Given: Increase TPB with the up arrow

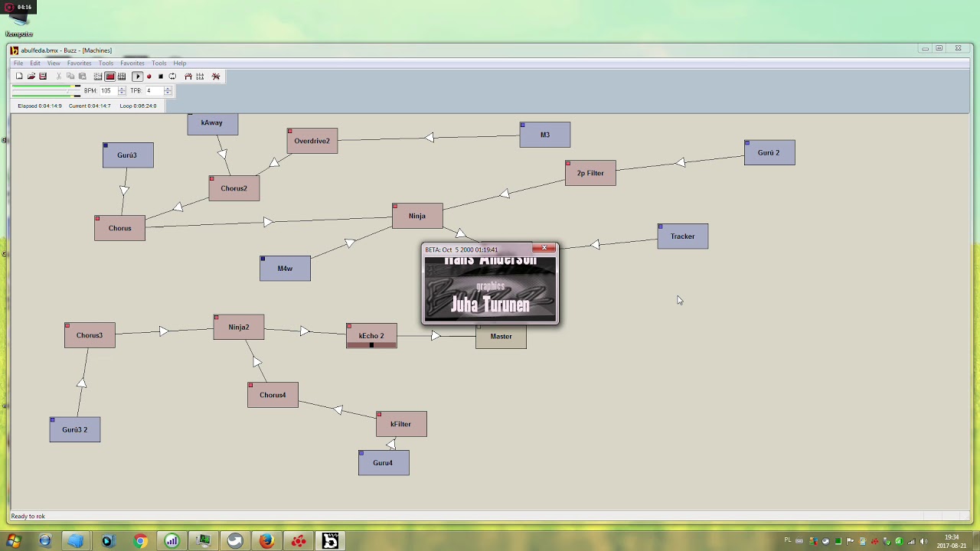Looking at the screenshot, I should pos(168,89).
